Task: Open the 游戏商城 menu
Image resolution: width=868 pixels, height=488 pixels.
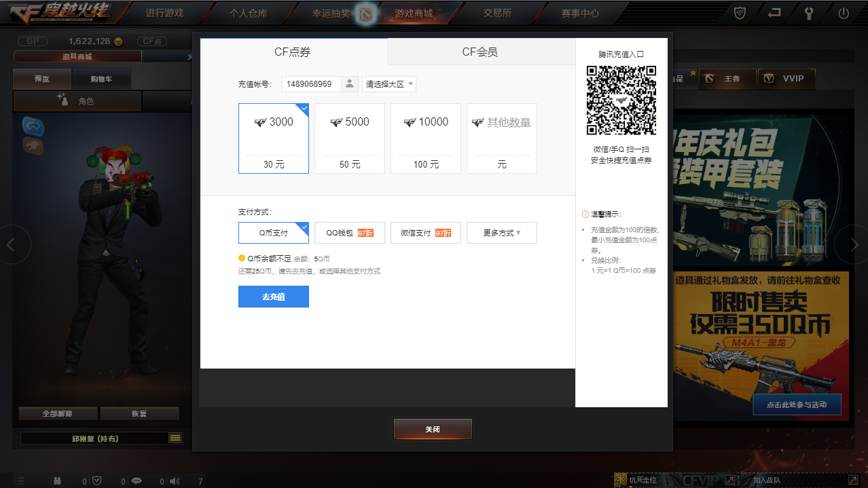Action: (414, 13)
